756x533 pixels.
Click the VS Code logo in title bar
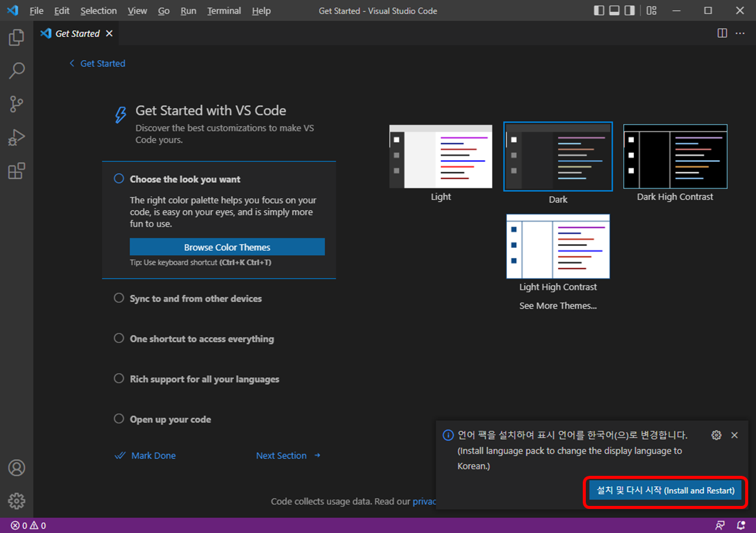[x=13, y=10]
